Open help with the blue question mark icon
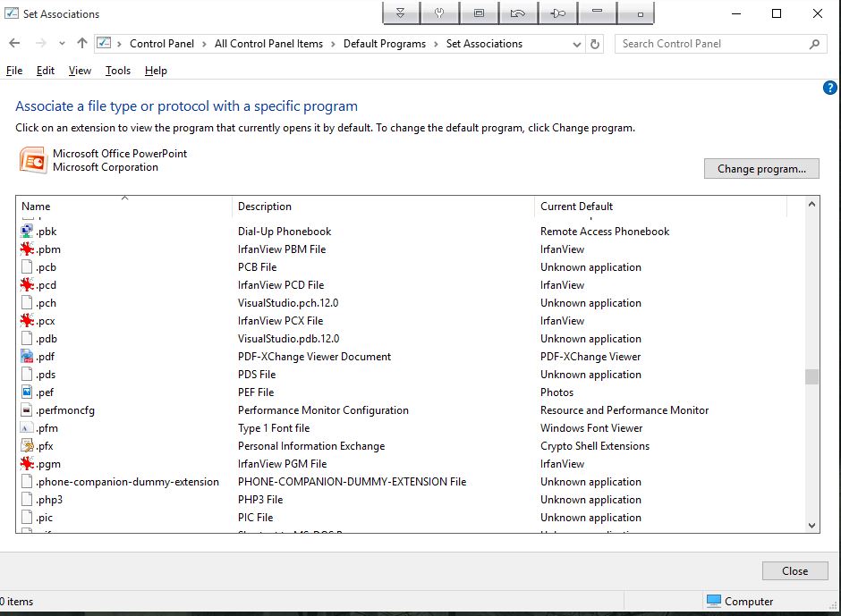The width and height of the screenshot is (841, 616). click(829, 88)
